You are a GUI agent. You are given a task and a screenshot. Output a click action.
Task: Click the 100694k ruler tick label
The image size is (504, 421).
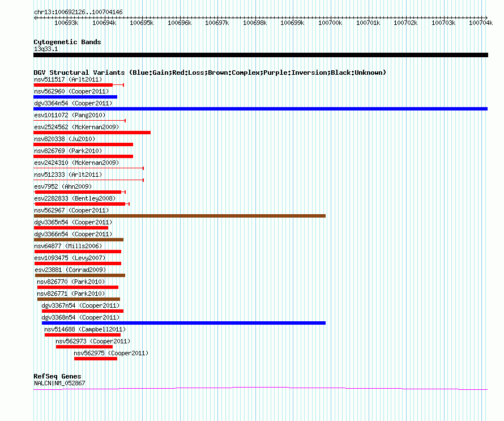pyautogui.click(x=104, y=23)
